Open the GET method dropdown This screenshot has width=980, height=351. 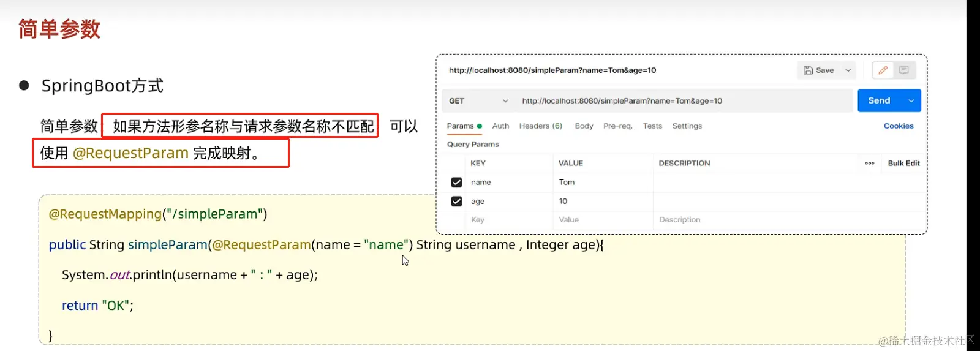478,101
